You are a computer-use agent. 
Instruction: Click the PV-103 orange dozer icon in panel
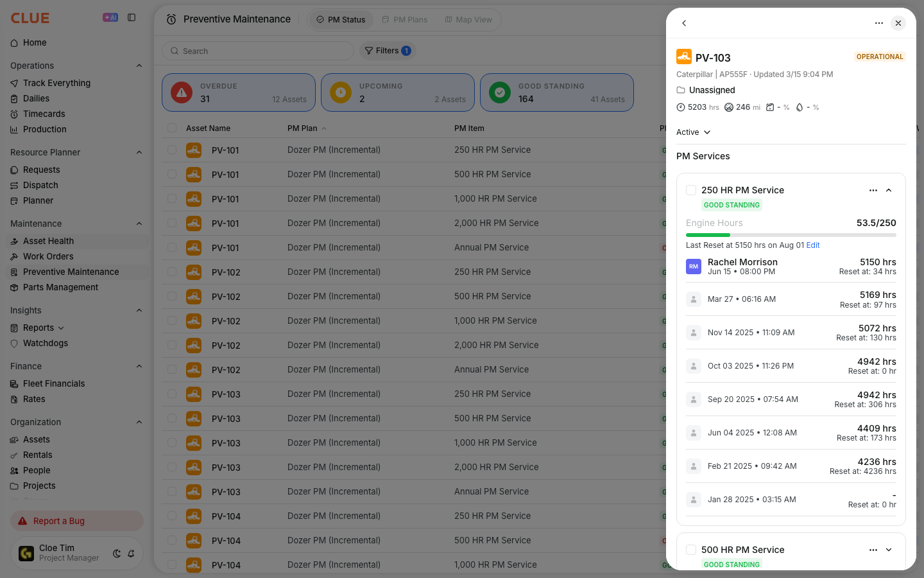[684, 57]
